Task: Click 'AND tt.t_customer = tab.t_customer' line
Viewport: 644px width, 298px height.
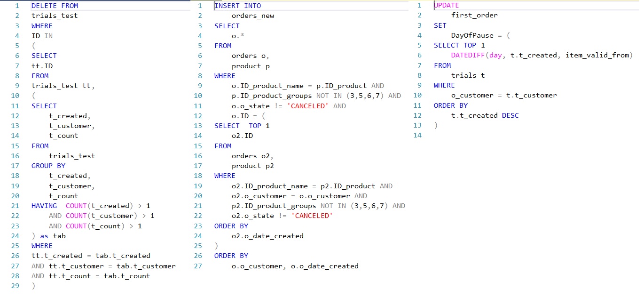Action: coord(103,266)
